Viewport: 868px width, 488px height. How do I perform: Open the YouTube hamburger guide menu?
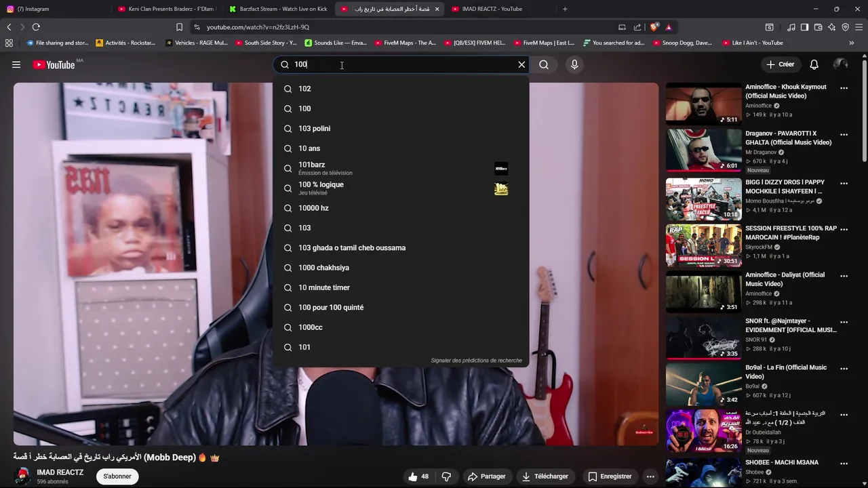pos(16,64)
